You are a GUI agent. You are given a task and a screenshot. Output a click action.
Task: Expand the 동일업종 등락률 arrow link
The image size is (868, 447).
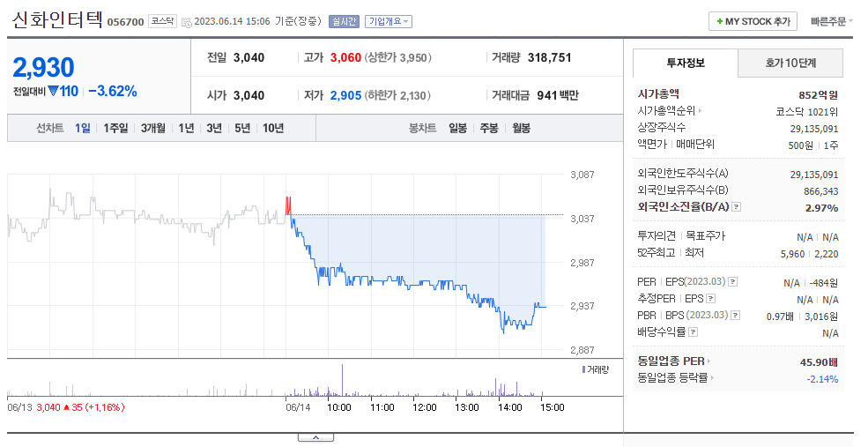click(x=712, y=377)
